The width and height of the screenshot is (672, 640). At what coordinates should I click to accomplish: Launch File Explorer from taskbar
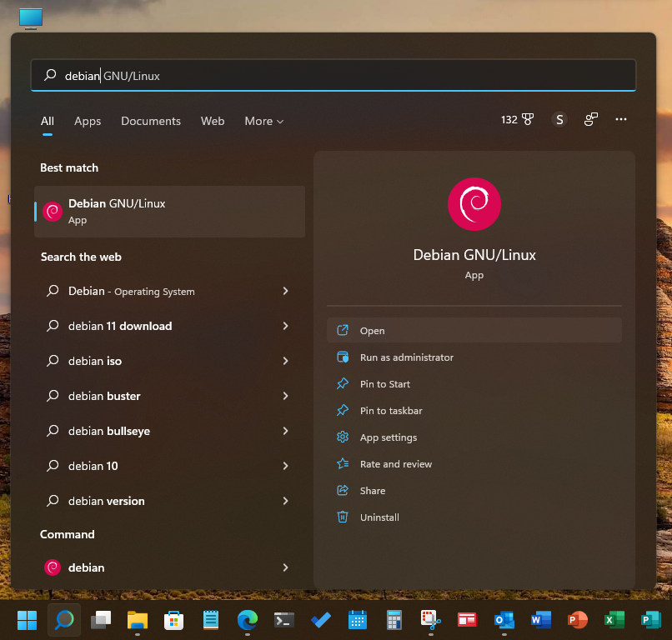[138, 620]
